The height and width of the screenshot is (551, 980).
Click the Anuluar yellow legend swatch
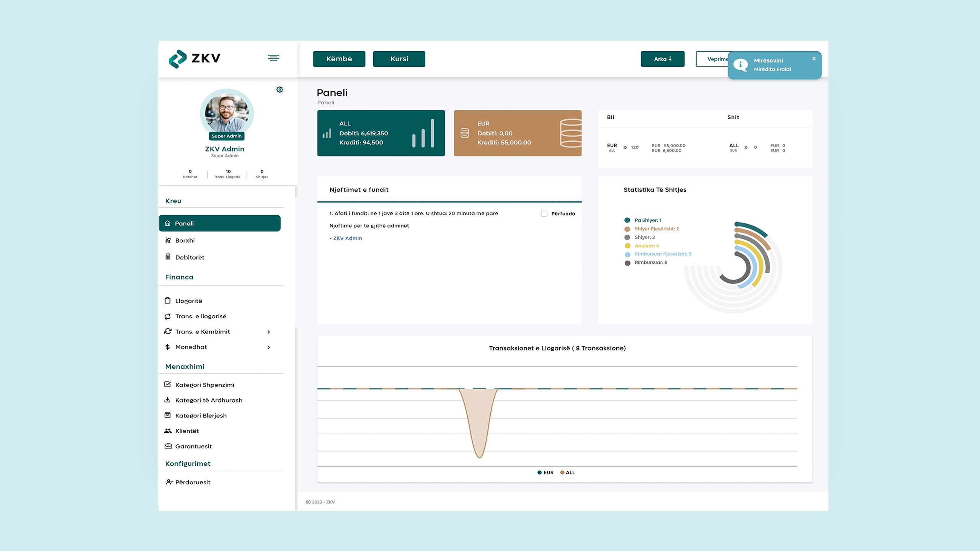click(x=627, y=246)
